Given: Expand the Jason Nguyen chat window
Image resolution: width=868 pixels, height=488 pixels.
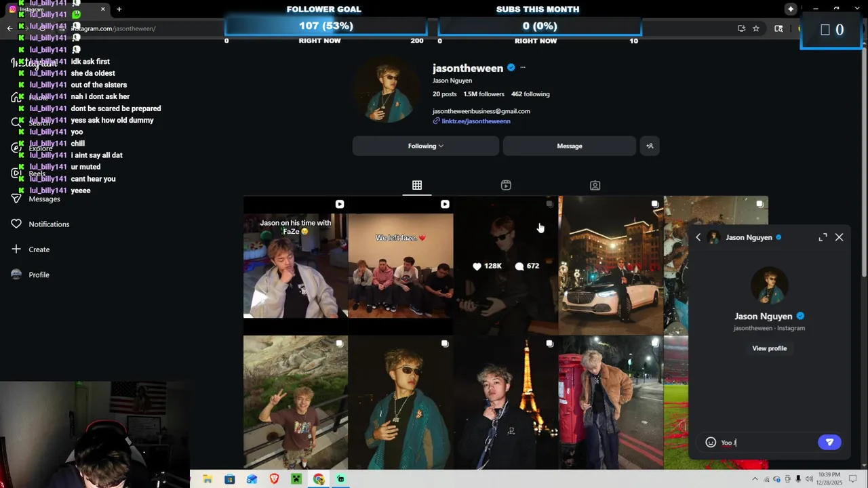Looking at the screenshot, I should (x=823, y=237).
